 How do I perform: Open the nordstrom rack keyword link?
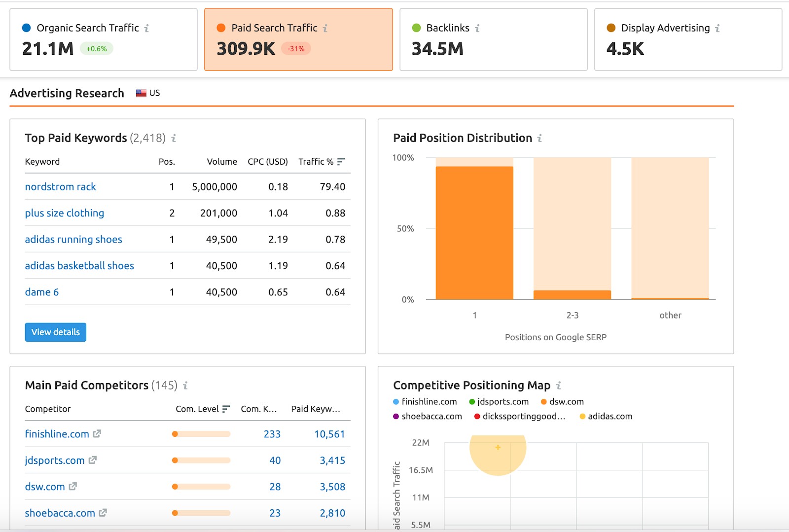tap(60, 187)
